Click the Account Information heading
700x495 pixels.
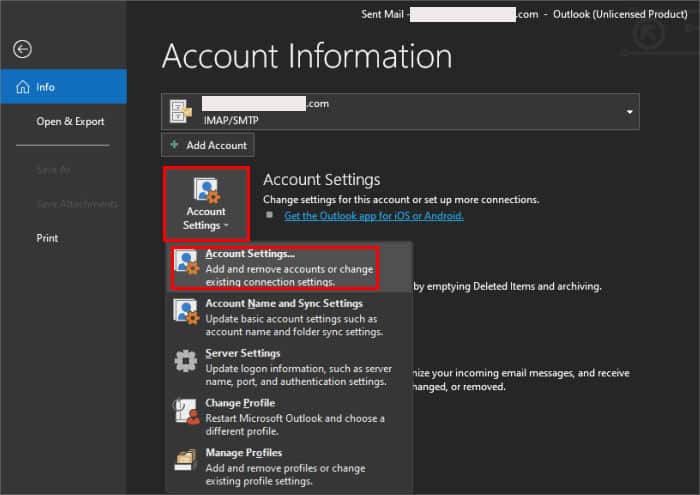307,56
